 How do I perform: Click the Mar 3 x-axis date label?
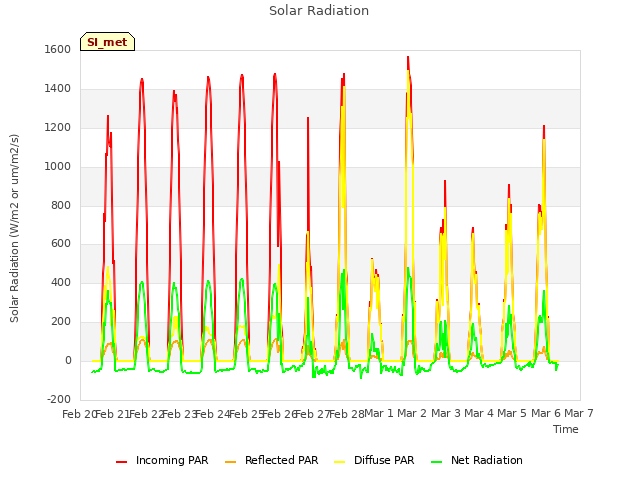point(446,414)
